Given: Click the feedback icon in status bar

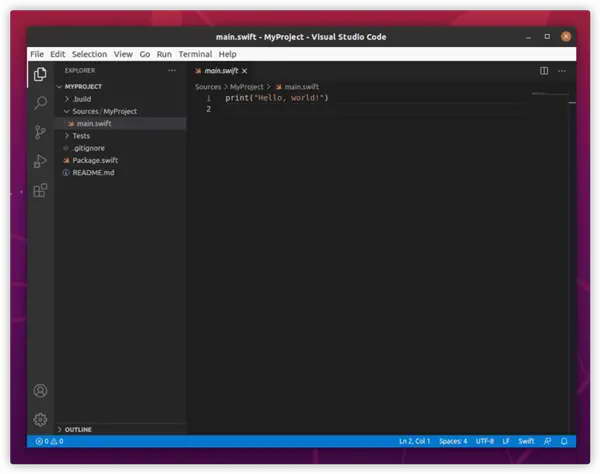Looking at the screenshot, I should click(x=548, y=441).
